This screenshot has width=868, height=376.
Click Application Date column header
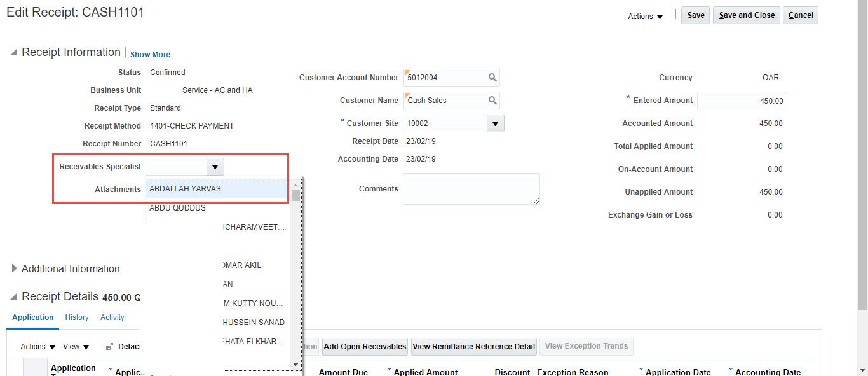coord(678,372)
